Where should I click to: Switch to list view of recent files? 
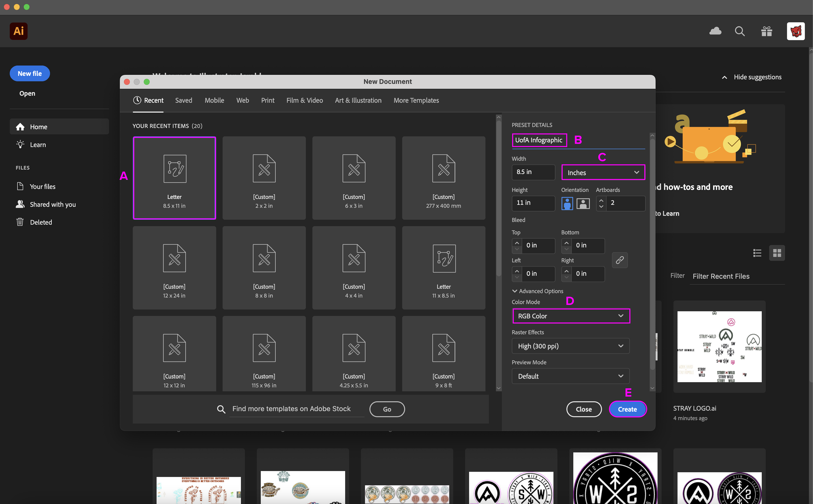click(757, 253)
